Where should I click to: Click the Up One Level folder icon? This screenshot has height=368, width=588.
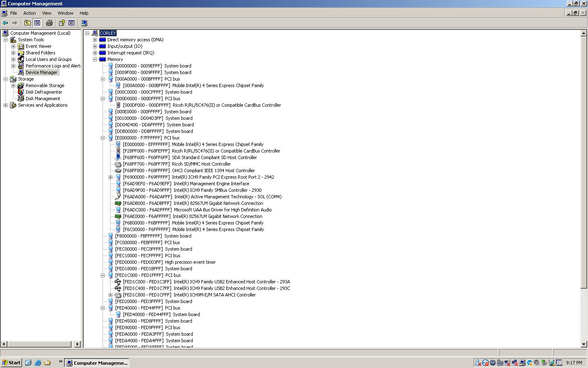pos(27,23)
